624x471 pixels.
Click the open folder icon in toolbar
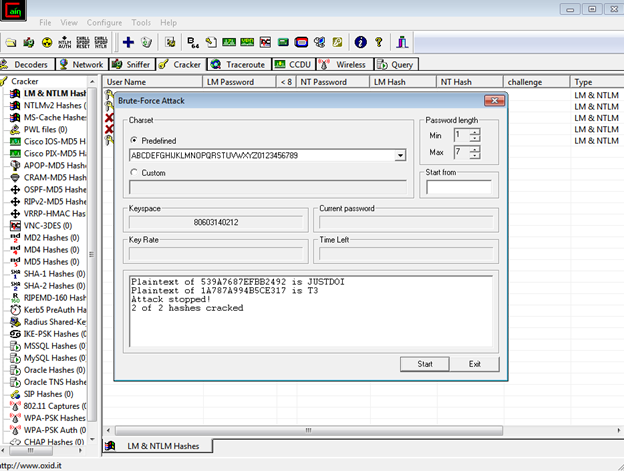click(9, 42)
